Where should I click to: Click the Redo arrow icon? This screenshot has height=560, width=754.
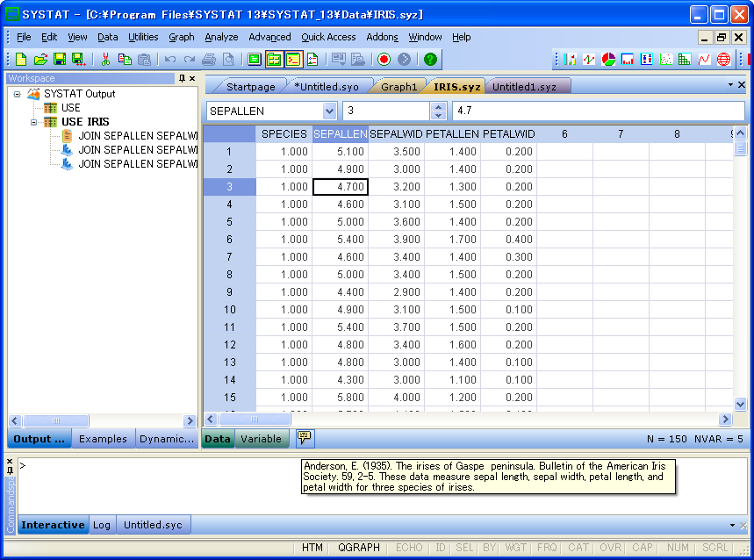click(190, 59)
